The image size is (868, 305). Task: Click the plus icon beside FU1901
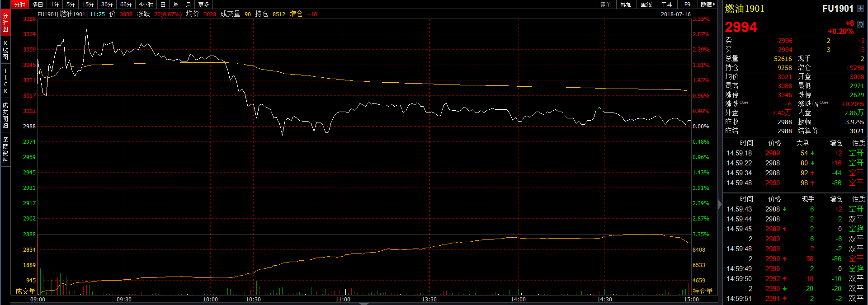tap(860, 9)
